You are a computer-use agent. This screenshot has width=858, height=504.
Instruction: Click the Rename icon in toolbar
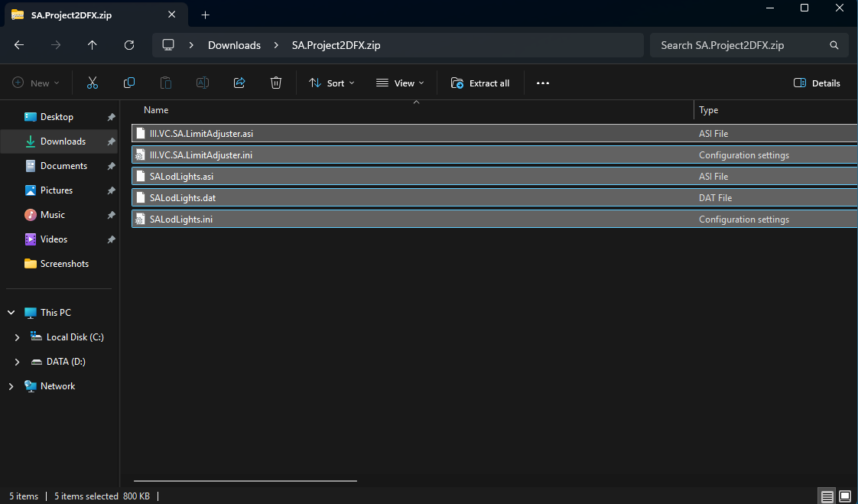(x=203, y=83)
